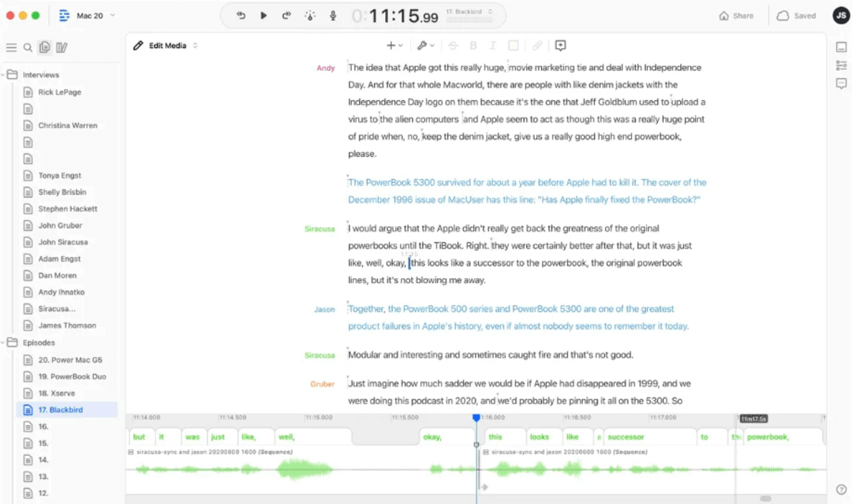Select the word 'successor' in the timeline
This screenshot has height=504, width=852.
649,437
